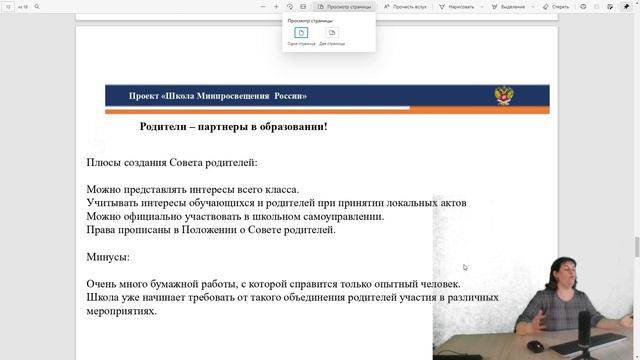This screenshot has width=640, height=360.
Task: Select the 'Стереть' eraser tool
Action: tap(556, 7)
